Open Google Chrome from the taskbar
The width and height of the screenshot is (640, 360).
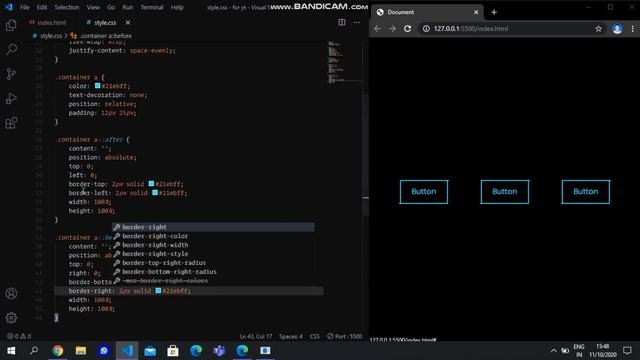(x=58, y=351)
